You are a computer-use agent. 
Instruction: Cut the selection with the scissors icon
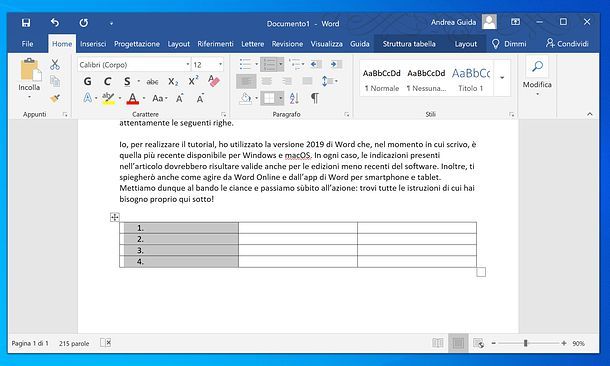pos(55,65)
